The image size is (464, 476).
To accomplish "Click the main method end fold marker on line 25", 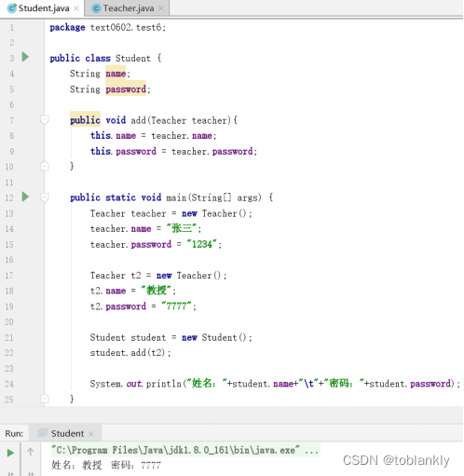I will pos(45,399).
